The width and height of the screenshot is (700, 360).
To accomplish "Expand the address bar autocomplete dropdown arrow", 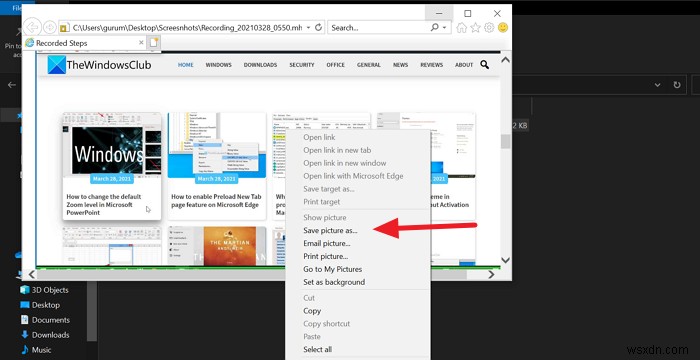I will (x=308, y=28).
